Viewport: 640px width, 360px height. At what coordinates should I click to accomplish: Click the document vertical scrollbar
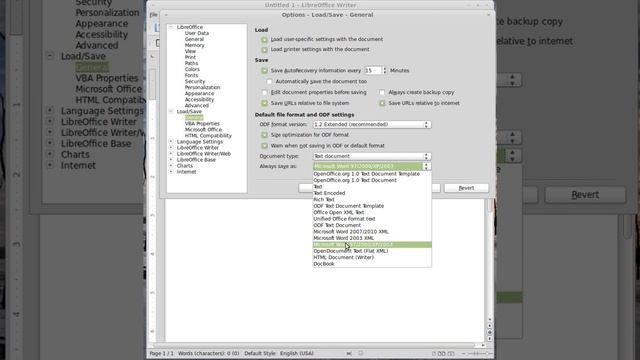pyautogui.click(x=490, y=261)
